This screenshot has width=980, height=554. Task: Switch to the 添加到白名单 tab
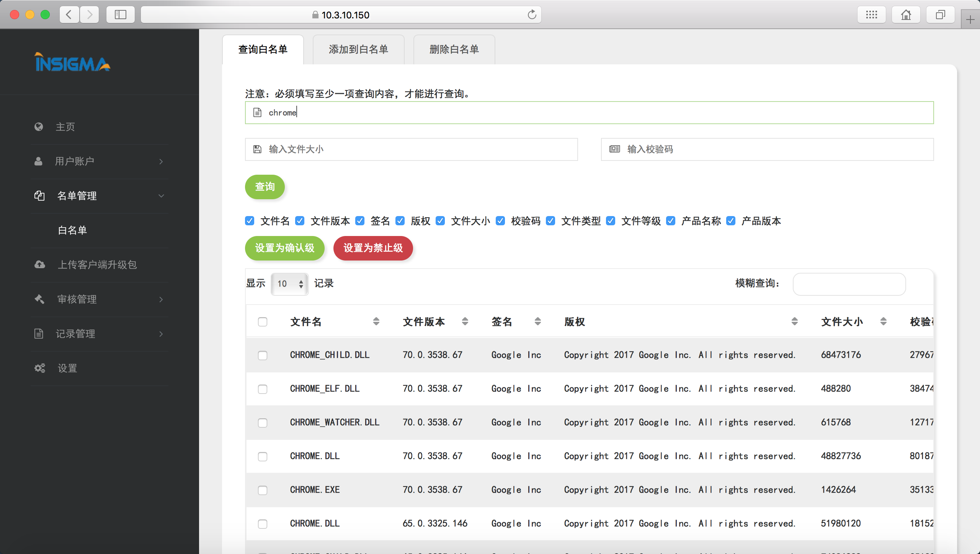point(358,49)
